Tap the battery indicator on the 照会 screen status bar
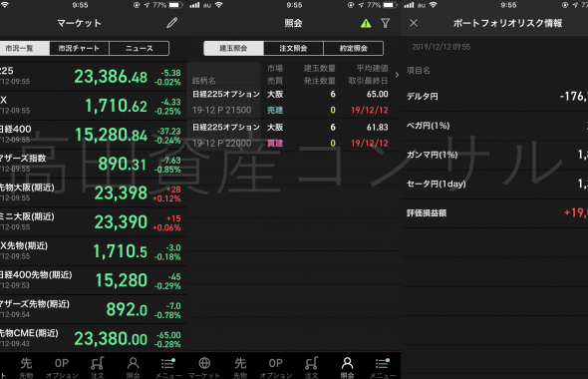588x379 pixels. (390, 5)
